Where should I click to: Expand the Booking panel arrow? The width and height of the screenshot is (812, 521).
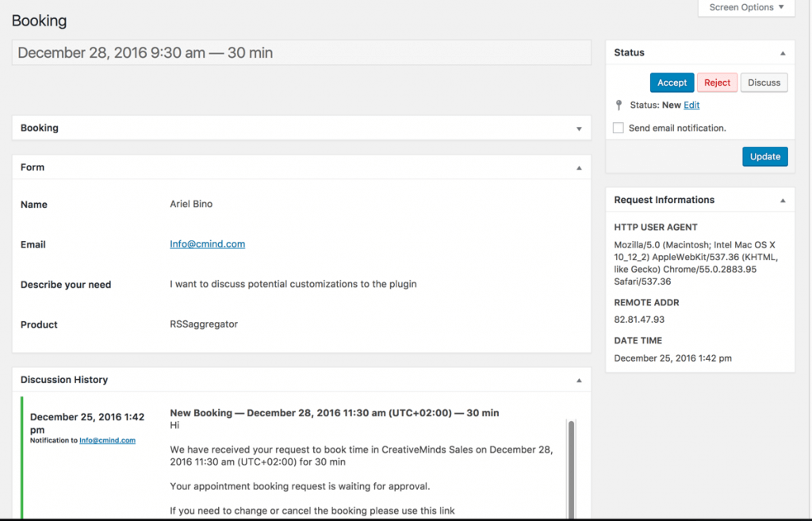(579, 128)
